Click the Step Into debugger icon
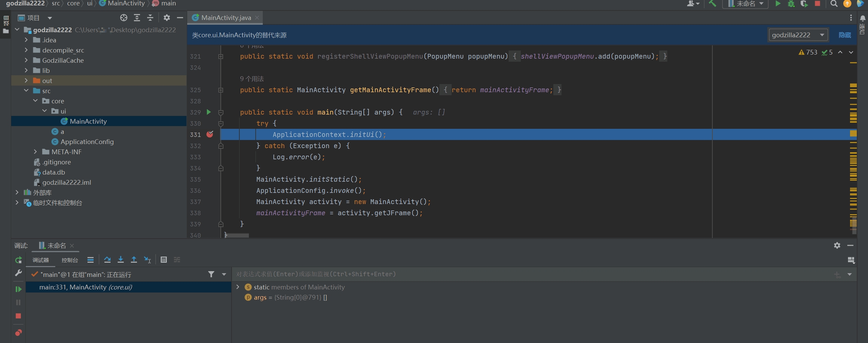This screenshot has height=343, width=868. click(121, 260)
